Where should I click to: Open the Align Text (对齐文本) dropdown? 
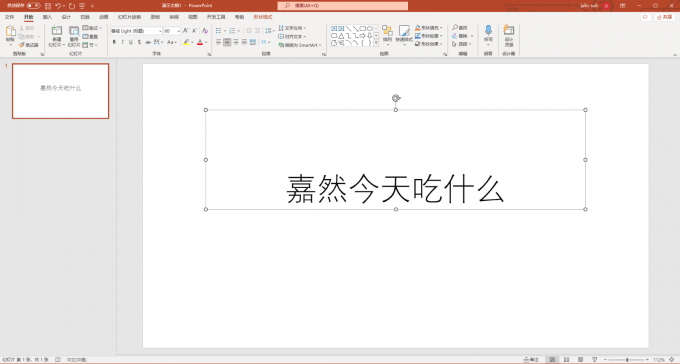click(x=292, y=36)
